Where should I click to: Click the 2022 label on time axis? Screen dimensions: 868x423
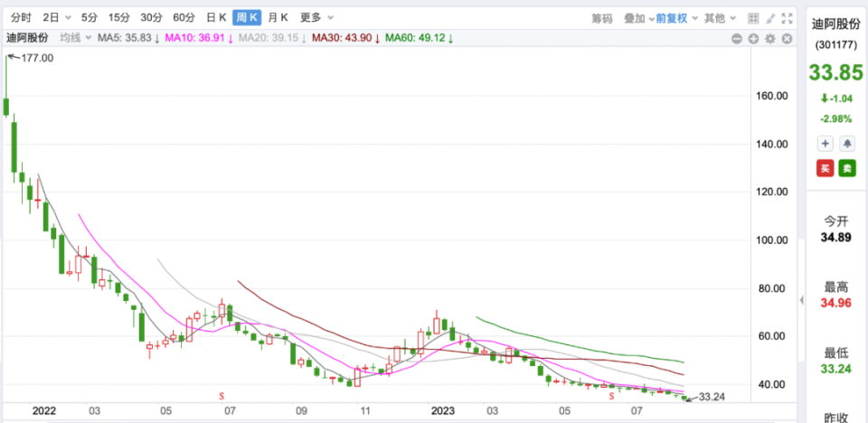click(44, 411)
